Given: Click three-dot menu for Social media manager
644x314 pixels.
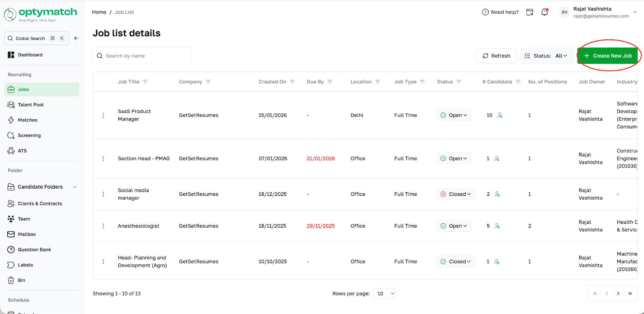Looking at the screenshot, I should (x=103, y=194).
